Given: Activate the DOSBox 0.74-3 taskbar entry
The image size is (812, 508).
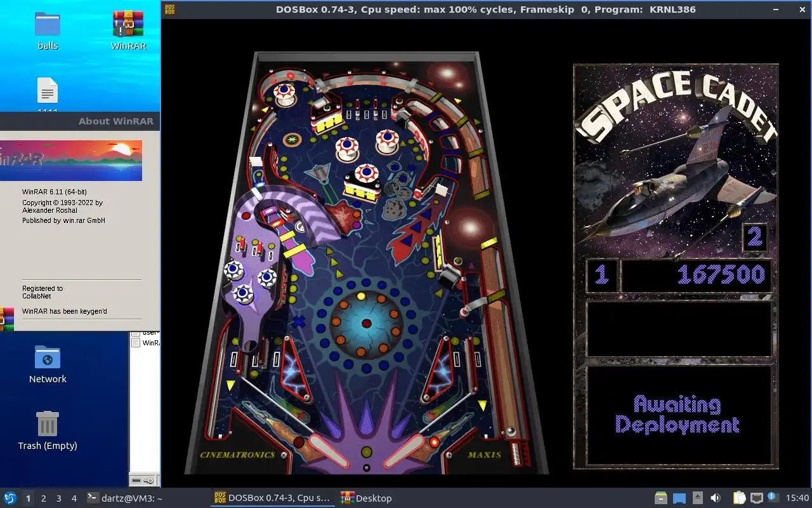Looking at the screenshot, I should pos(273,498).
